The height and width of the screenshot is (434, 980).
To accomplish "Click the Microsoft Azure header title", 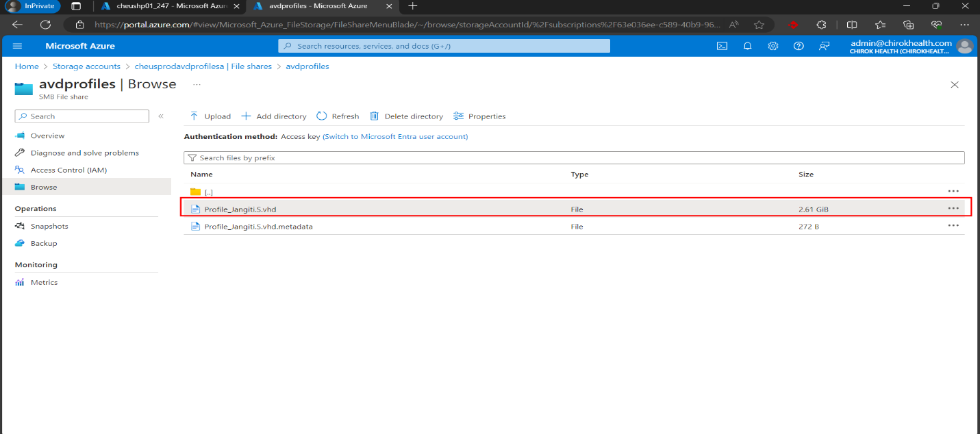I will coord(80,46).
